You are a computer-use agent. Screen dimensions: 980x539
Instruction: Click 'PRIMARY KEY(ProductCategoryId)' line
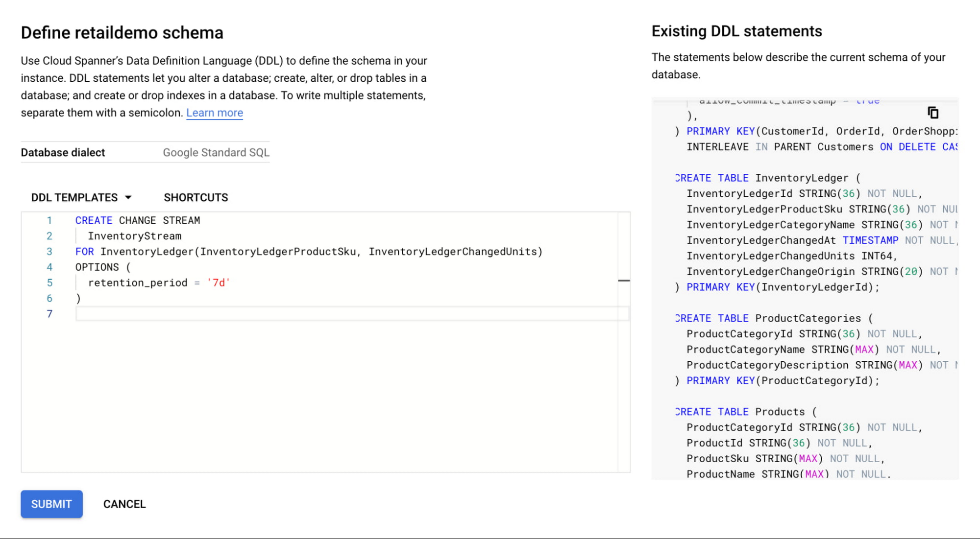(x=778, y=381)
